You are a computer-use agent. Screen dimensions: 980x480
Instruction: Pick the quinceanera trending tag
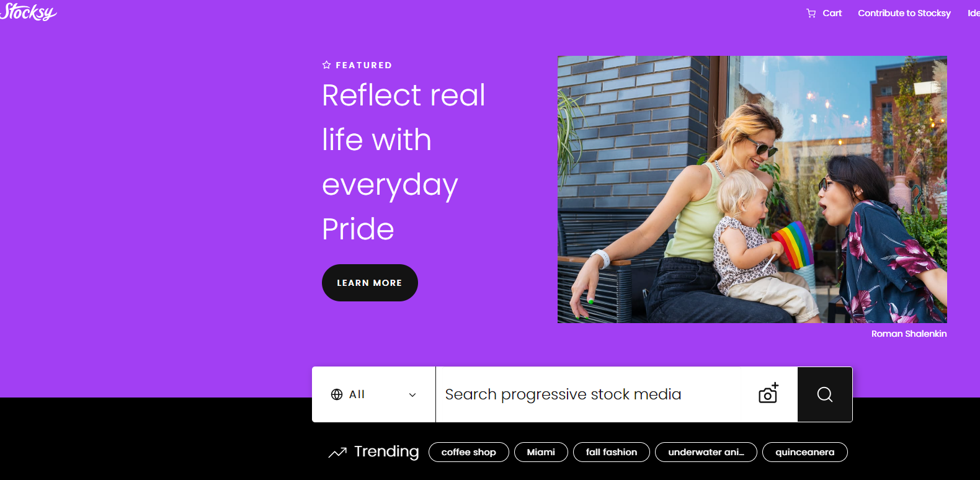pyautogui.click(x=805, y=452)
